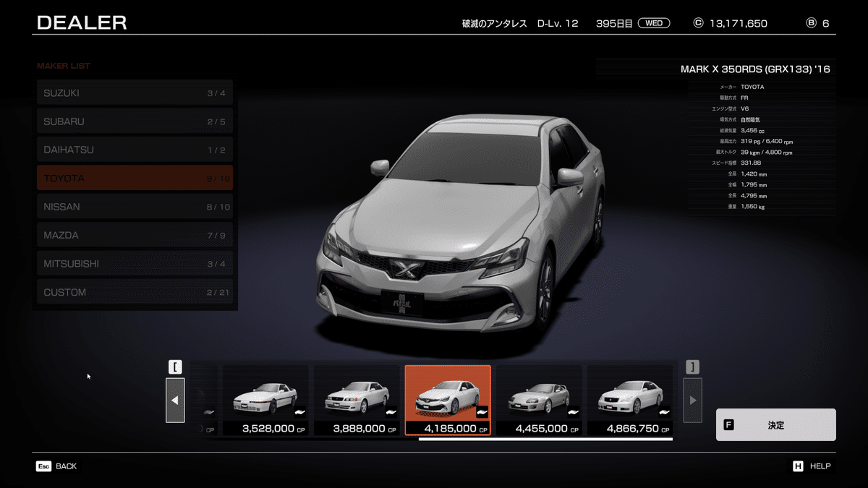Click the '自然吸気' aspiration value
The height and width of the screenshot is (488, 868).
750,119
